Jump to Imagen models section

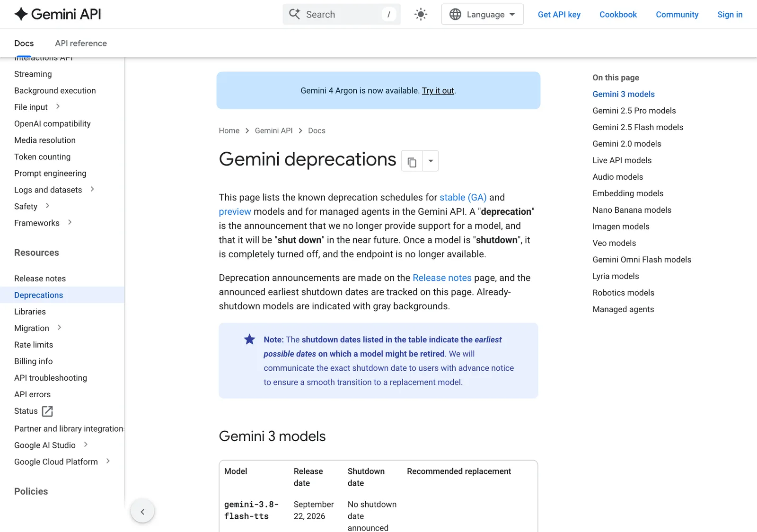pos(621,227)
